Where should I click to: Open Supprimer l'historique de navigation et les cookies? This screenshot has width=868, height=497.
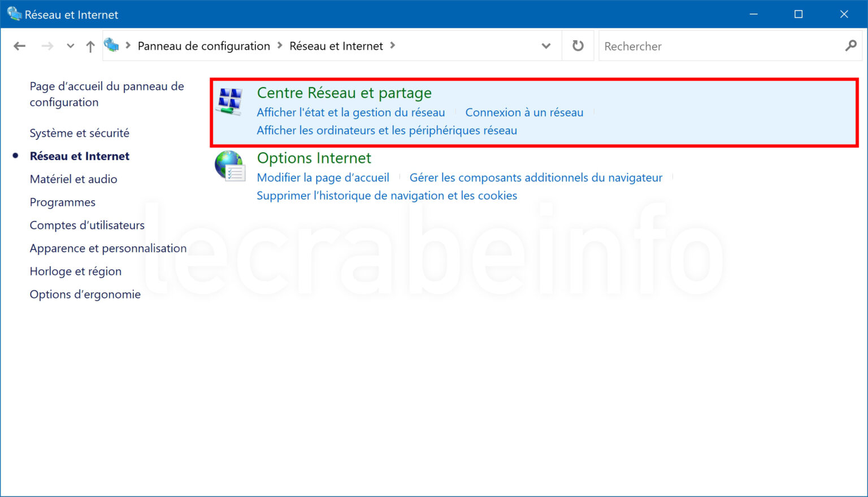tap(387, 195)
